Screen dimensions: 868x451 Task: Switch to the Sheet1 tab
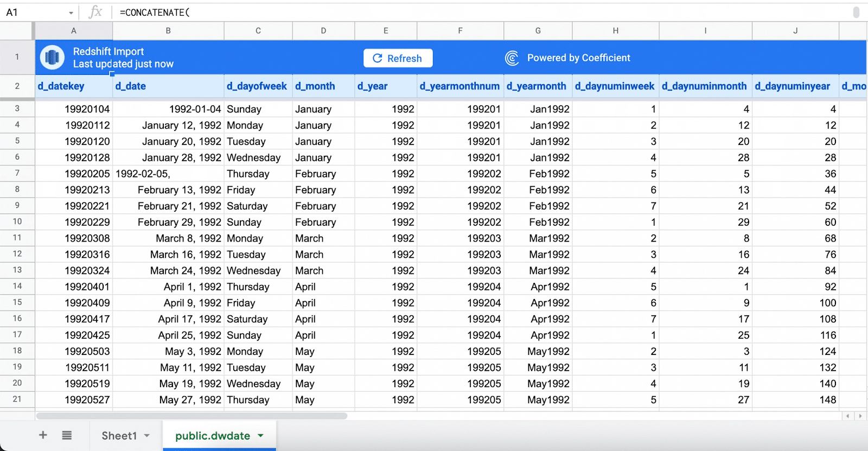pyautogui.click(x=119, y=436)
